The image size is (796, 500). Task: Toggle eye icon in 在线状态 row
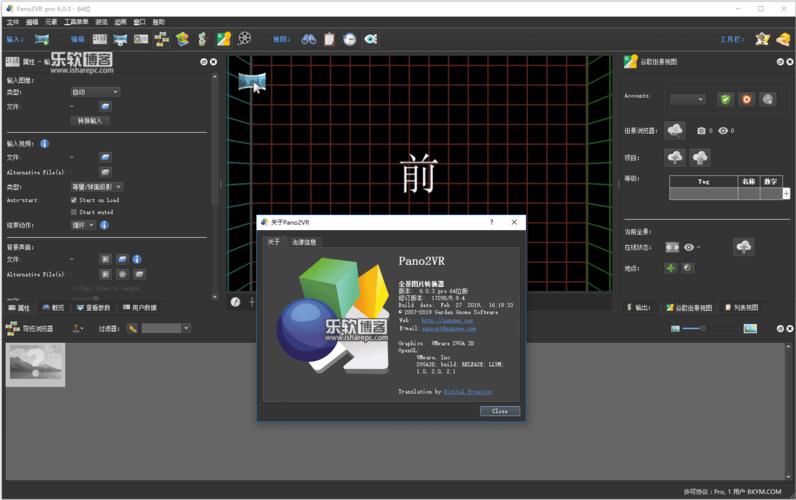pos(689,247)
